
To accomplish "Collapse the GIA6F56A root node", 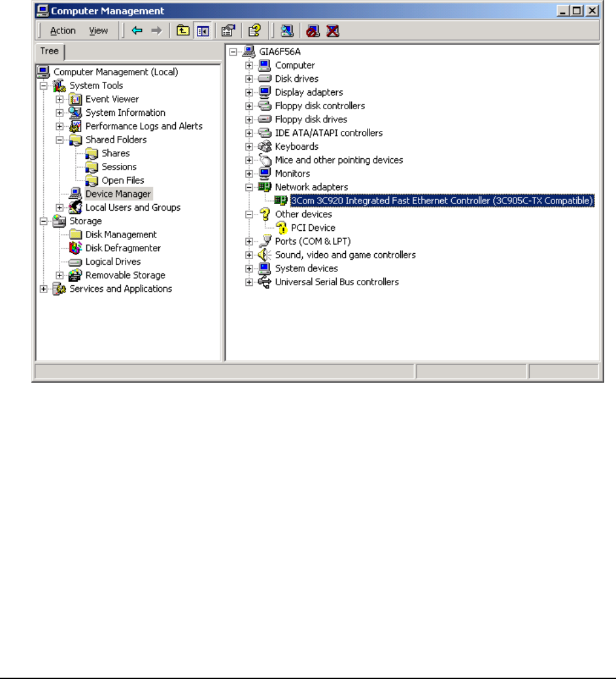I will click(x=233, y=52).
